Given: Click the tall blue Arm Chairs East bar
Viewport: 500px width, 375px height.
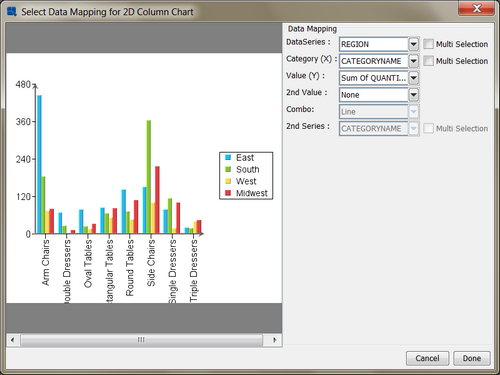Looking at the screenshot, I should point(39,164).
